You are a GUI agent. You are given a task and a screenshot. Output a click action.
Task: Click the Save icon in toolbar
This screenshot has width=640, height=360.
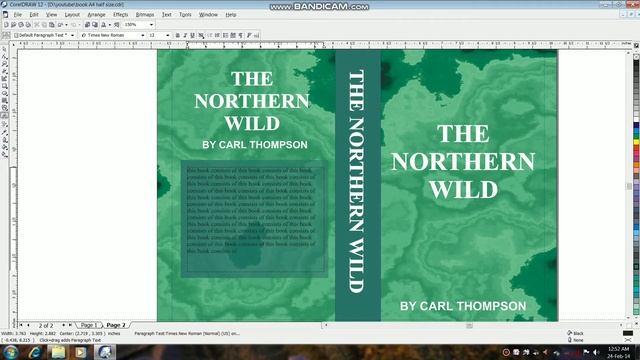point(21,24)
